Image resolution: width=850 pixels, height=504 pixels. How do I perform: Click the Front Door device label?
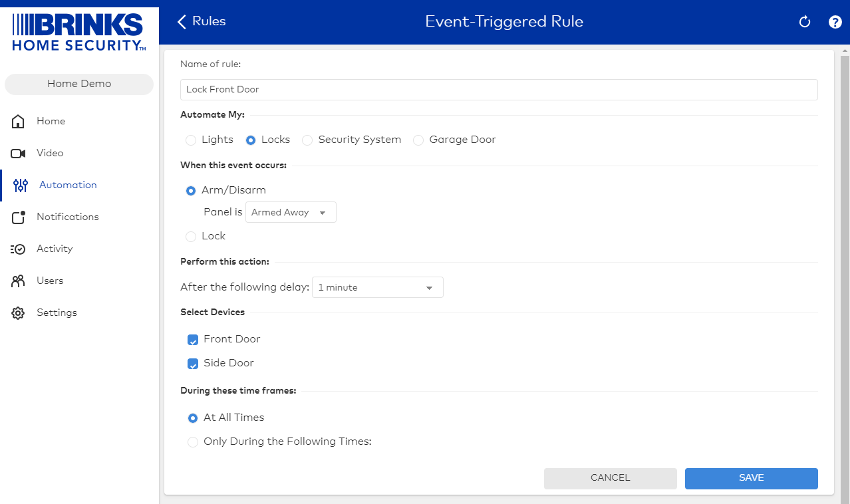(232, 339)
